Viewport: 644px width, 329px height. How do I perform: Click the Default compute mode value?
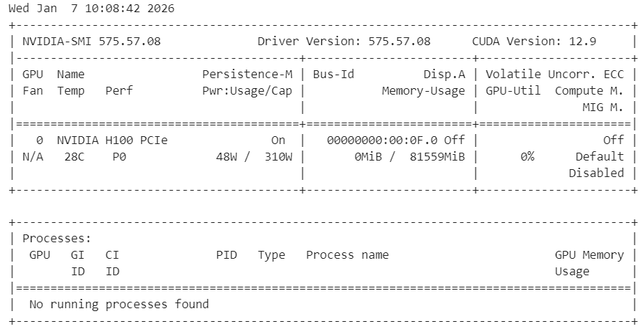tap(600, 156)
